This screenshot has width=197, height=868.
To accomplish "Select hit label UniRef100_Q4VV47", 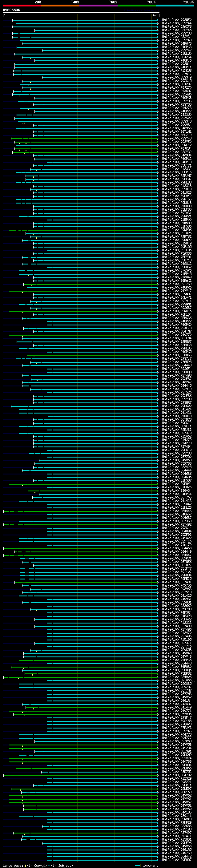I will click(177, 291).
